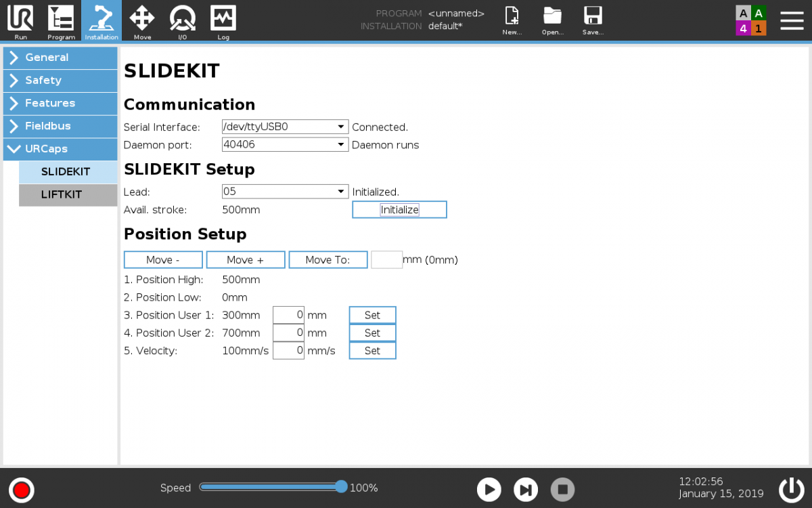Click the Position Setup section heading
Viewport: 812px width, 508px height.
click(x=185, y=234)
